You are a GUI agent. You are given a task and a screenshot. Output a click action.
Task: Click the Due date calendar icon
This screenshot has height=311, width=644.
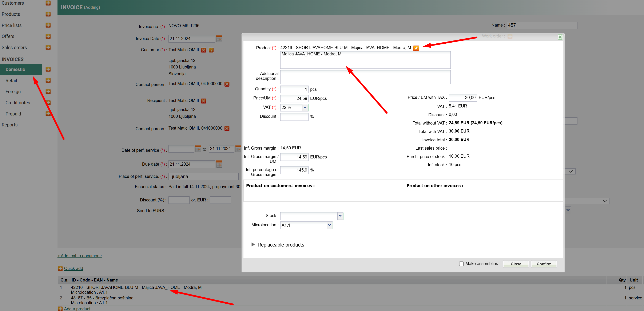219,164
